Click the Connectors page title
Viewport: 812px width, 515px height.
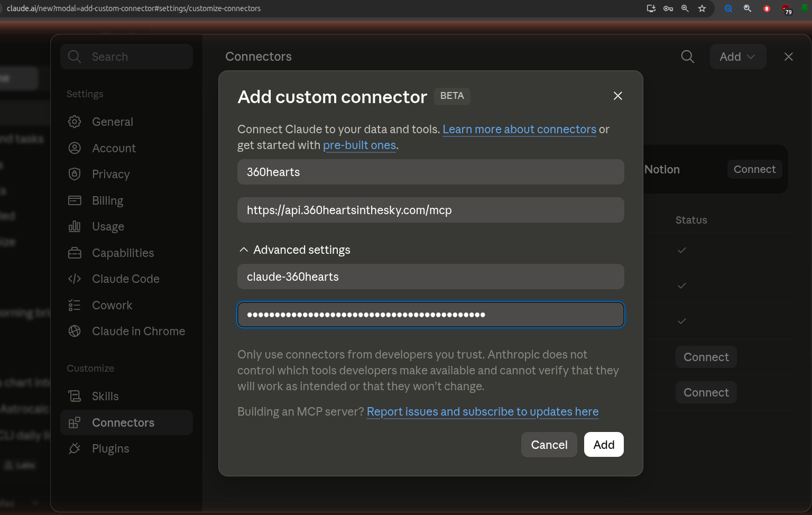pos(259,57)
